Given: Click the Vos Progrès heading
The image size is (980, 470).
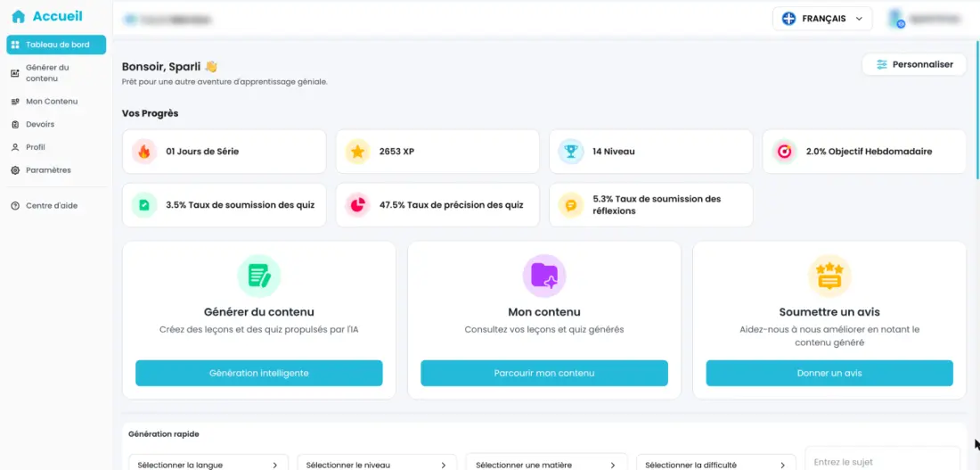Looking at the screenshot, I should pos(150,113).
